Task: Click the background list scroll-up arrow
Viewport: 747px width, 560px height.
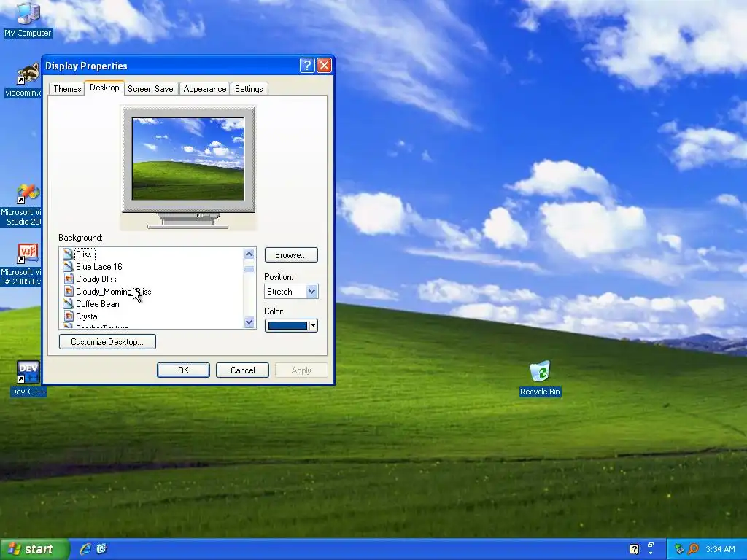Action: pyautogui.click(x=249, y=254)
